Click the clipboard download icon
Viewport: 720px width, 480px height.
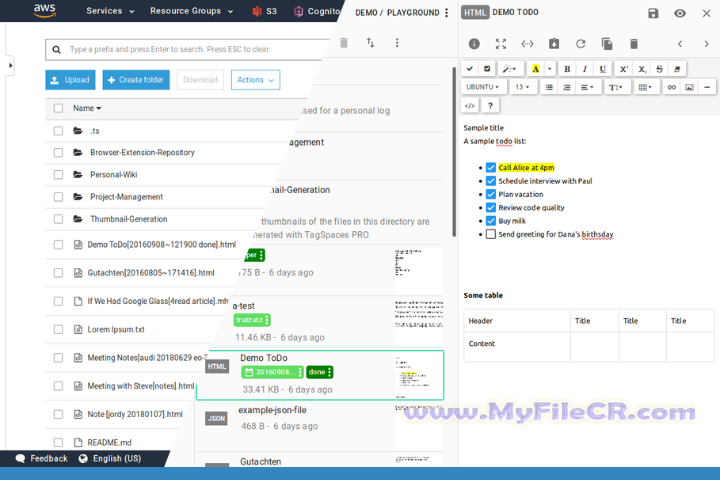[x=554, y=44]
